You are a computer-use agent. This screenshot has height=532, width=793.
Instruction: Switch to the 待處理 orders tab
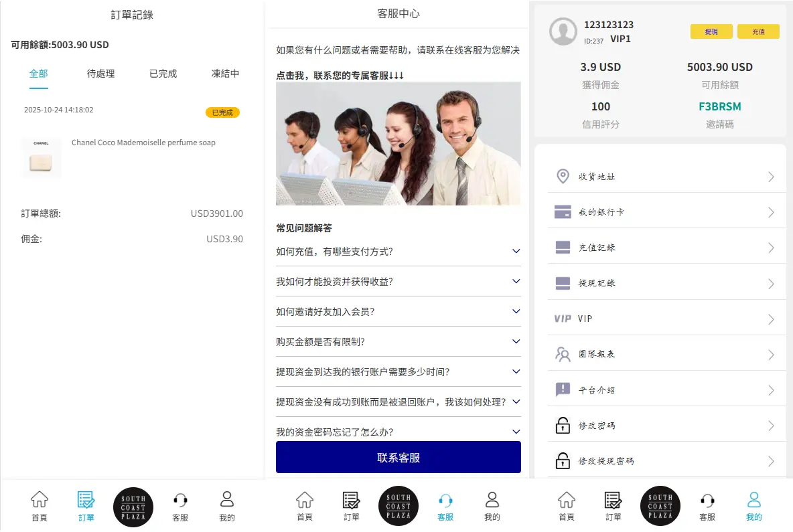(x=100, y=74)
